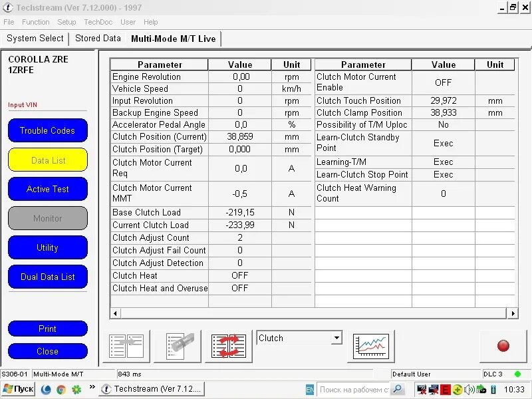Image resolution: width=532 pixels, height=399 pixels.
Task: Select Multi-Mode M/T Live tab
Action: click(174, 39)
